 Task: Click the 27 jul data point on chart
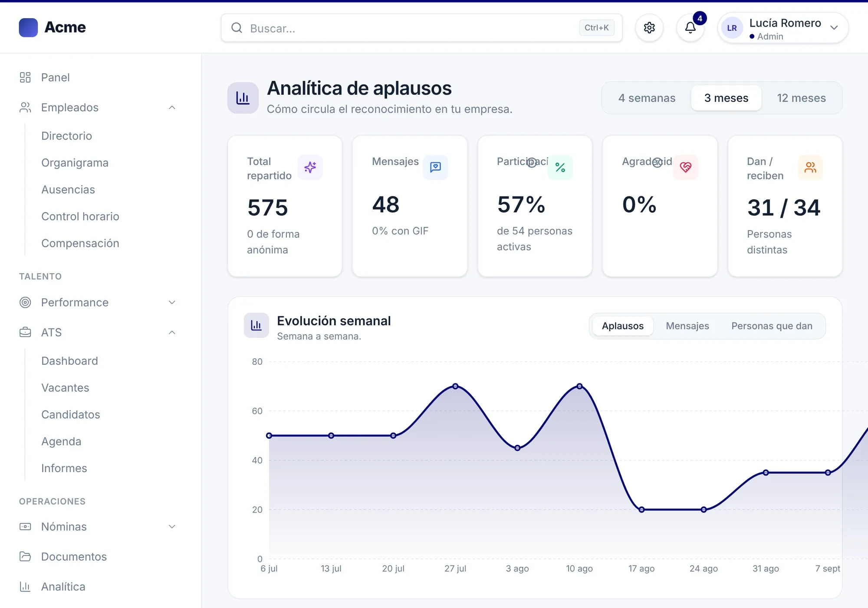coord(455,386)
